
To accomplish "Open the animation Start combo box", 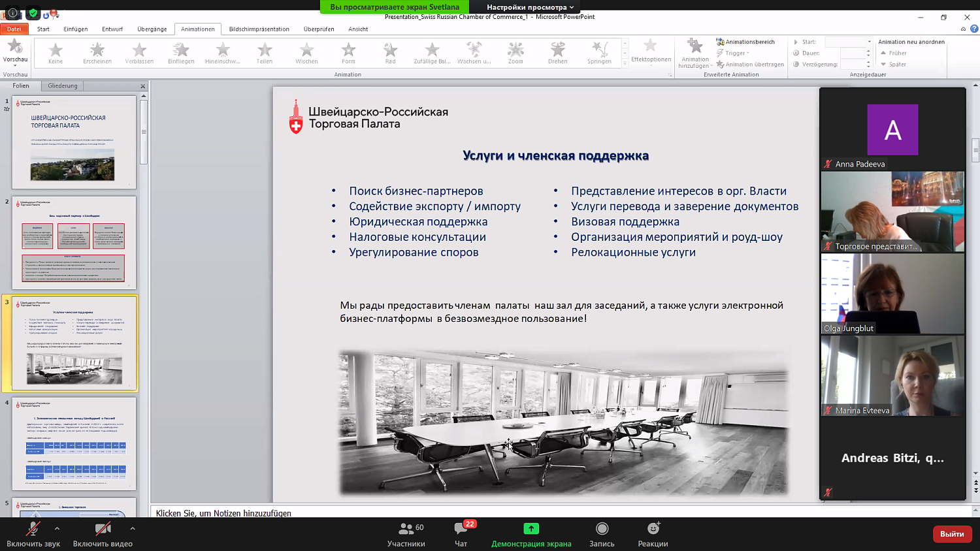I will coord(849,42).
